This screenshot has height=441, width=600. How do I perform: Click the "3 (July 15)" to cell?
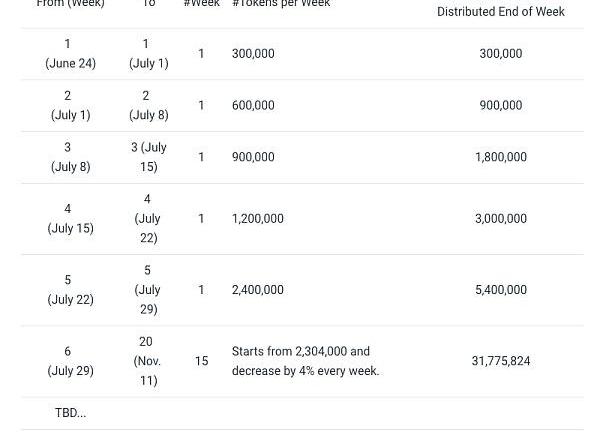click(148, 157)
